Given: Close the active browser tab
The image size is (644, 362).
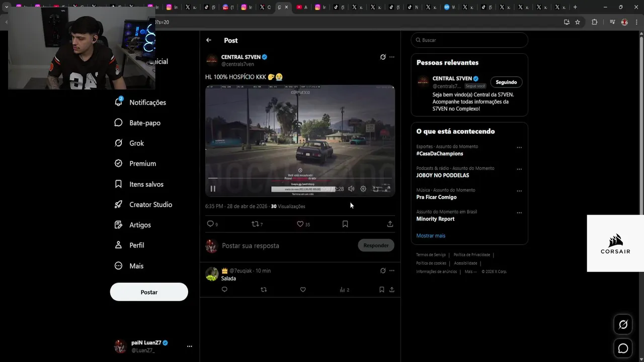Looking at the screenshot, I should click(286, 7).
